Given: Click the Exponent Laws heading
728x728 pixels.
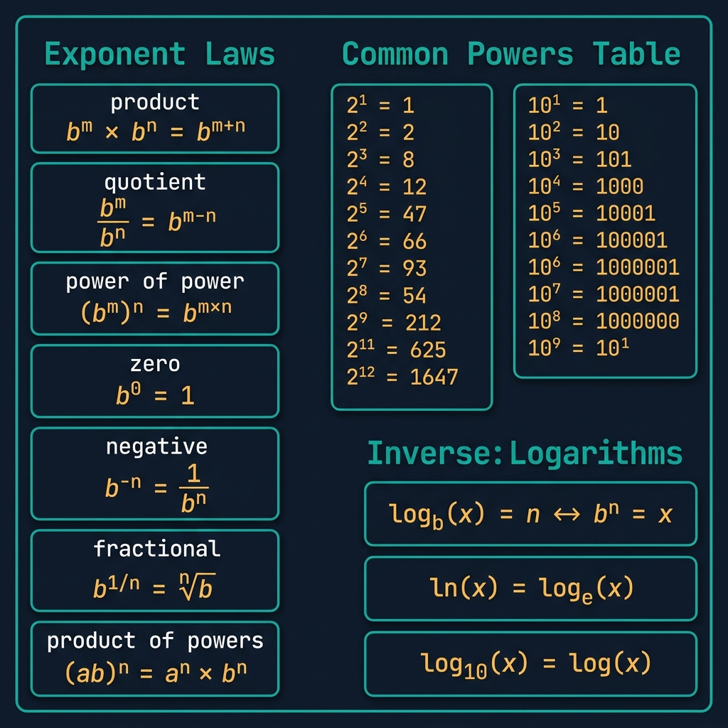Looking at the screenshot, I should pyautogui.click(x=160, y=54).
